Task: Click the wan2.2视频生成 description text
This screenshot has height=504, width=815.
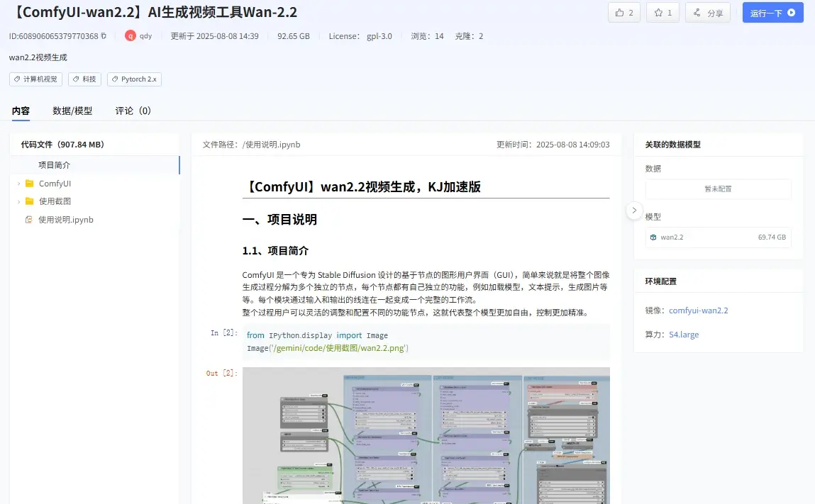Action: [x=38, y=57]
